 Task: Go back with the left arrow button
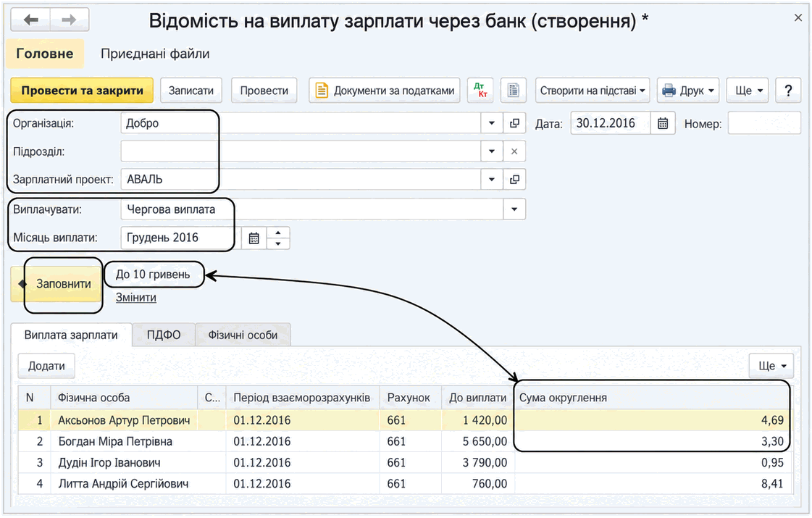click(30, 20)
